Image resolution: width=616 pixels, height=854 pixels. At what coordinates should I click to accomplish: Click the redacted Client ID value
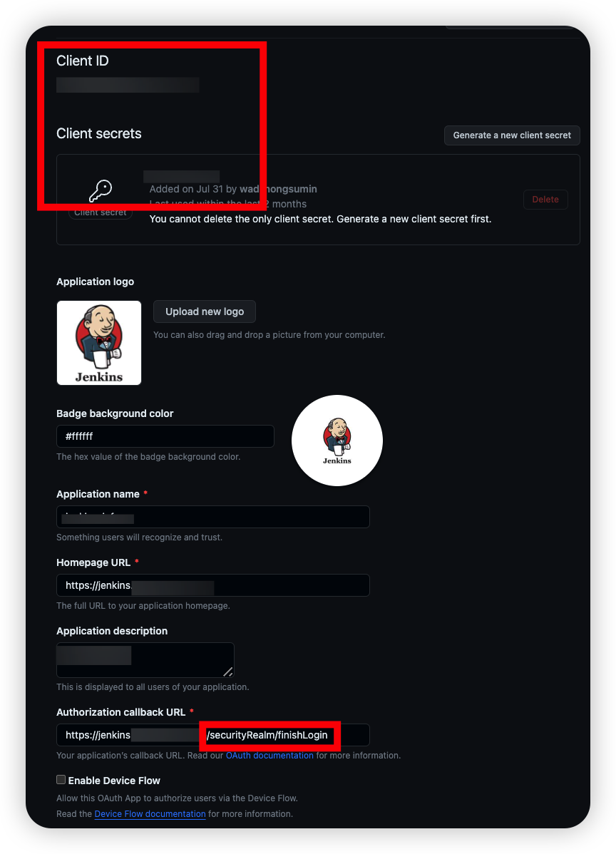point(128,85)
